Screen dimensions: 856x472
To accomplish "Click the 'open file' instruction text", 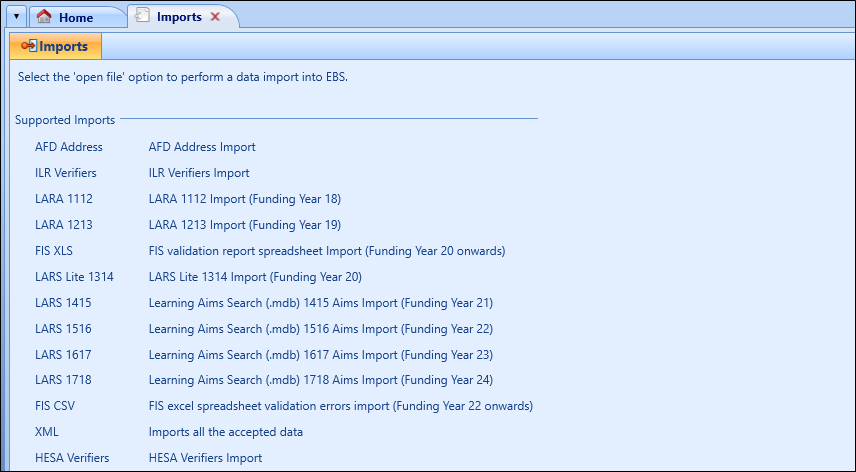I will (183, 77).
